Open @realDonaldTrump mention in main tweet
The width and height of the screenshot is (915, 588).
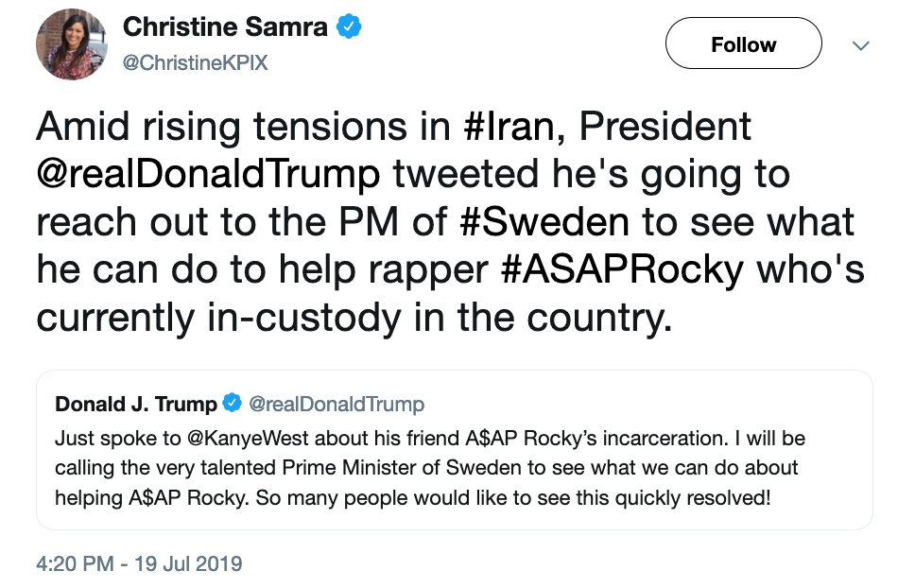click(209, 175)
